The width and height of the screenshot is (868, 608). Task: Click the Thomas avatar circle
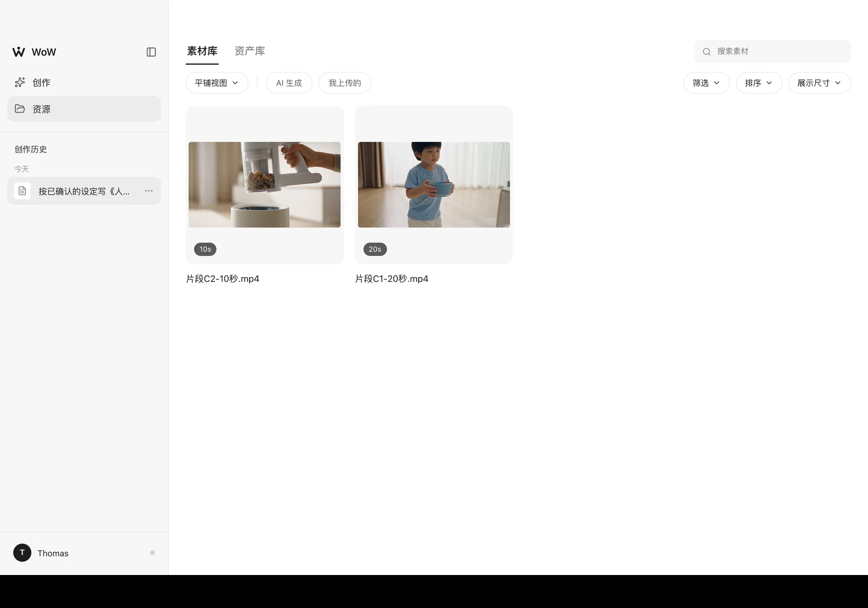22,553
